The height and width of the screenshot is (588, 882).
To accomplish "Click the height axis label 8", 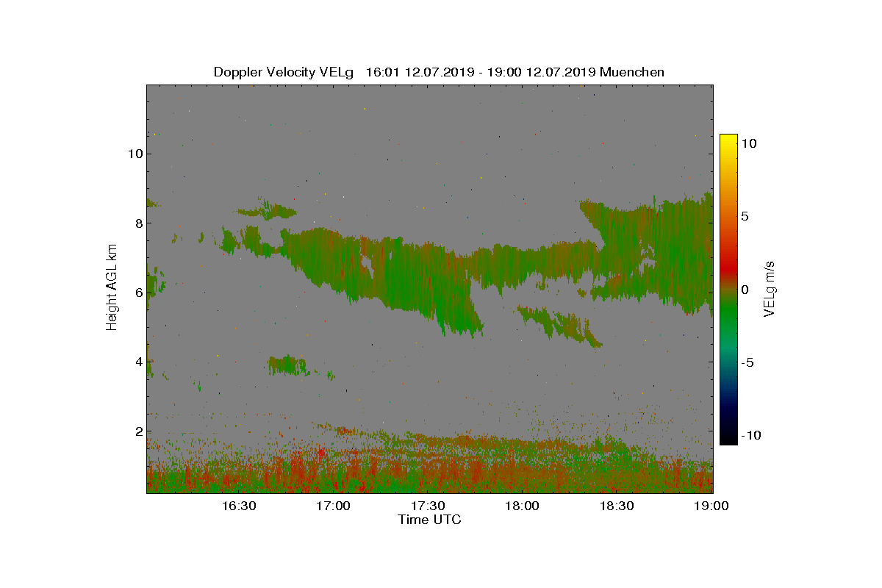I will tap(138, 223).
